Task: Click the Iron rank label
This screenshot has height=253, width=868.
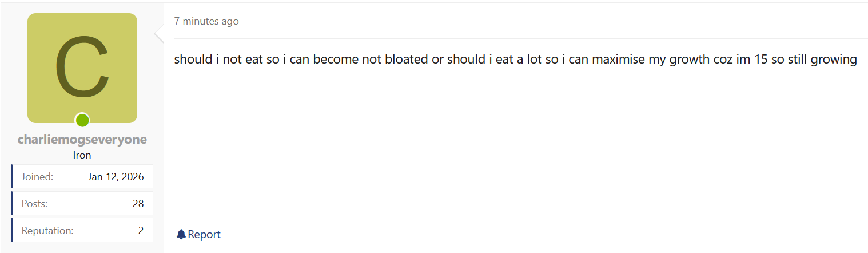Action: tap(82, 155)
